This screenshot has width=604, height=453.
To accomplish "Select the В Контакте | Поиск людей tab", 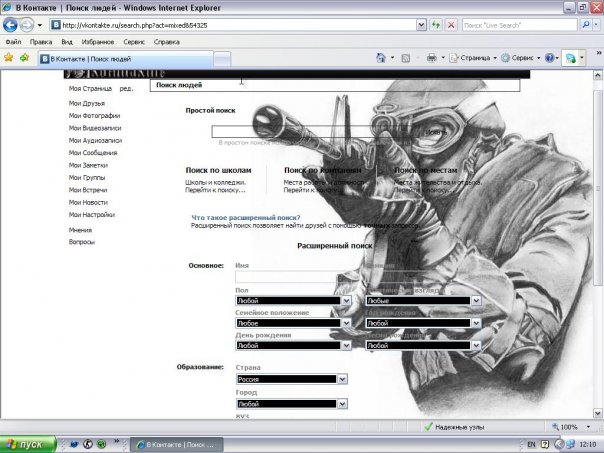I will 126,59.
